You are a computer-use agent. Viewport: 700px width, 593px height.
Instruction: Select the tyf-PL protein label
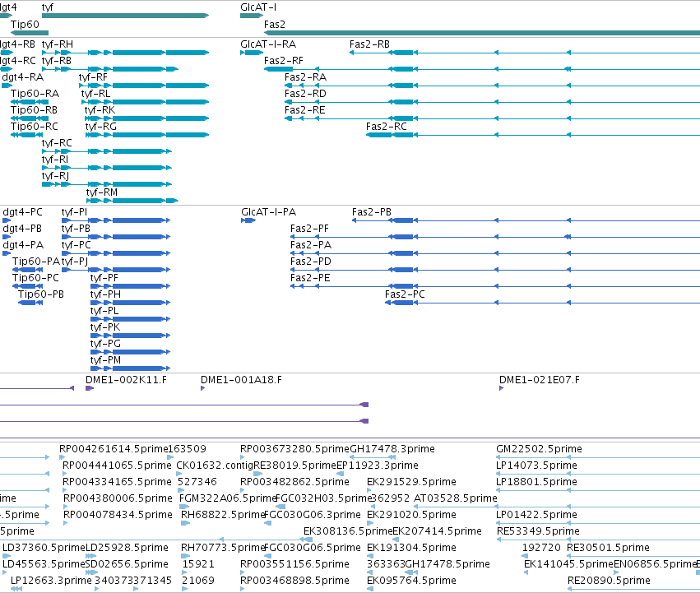[104, 311]
